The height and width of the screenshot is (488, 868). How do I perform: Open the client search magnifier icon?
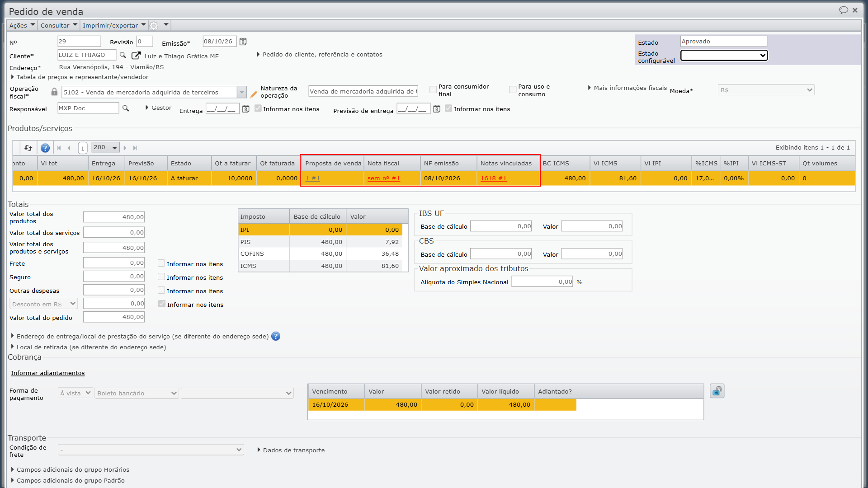point(123,55)
